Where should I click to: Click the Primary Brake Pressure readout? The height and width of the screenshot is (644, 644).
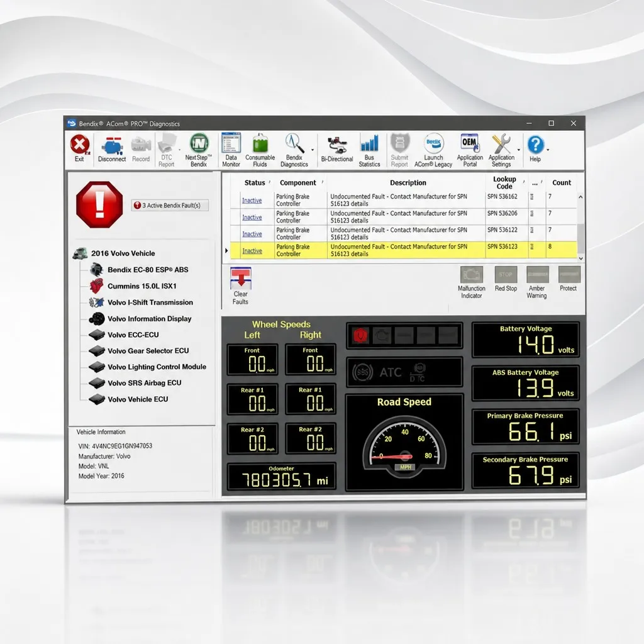[x=526, y=427]
